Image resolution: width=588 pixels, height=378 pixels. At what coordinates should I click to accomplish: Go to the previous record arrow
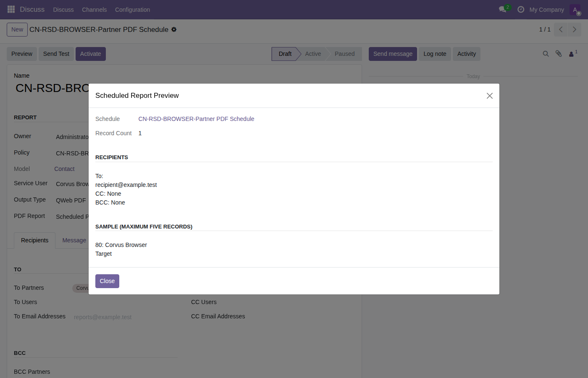point(561,29)
